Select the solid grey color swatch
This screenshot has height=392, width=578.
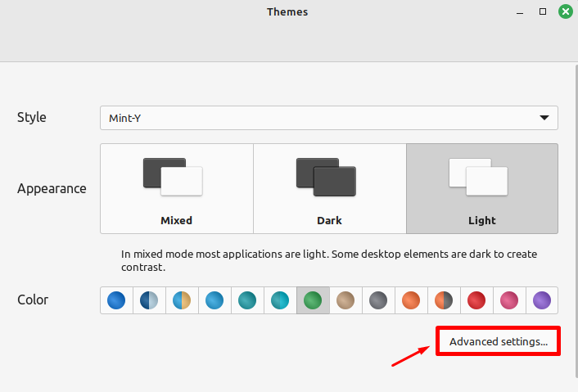pos(378,300)
